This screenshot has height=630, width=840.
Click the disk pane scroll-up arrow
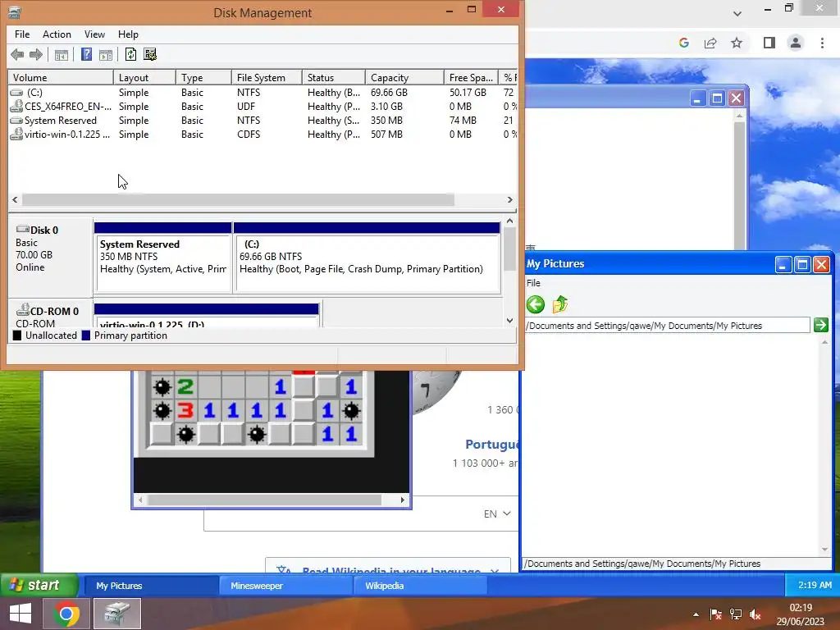[510, 221]
